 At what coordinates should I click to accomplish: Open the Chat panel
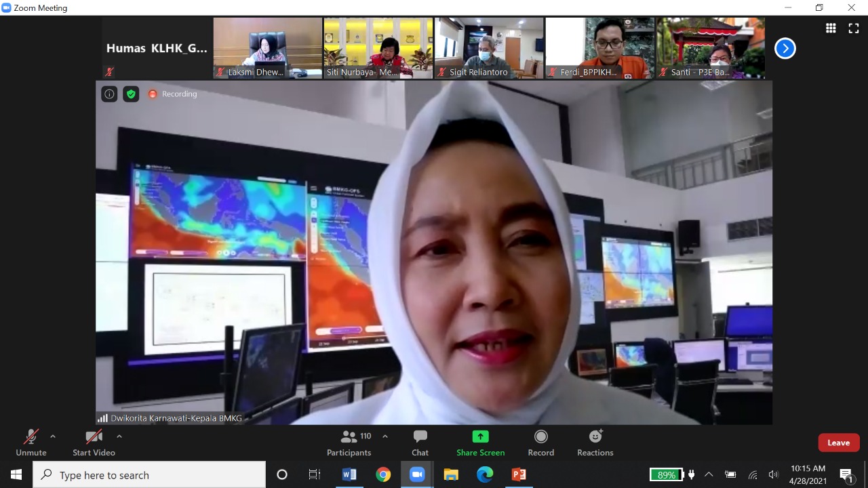point(420,443)
